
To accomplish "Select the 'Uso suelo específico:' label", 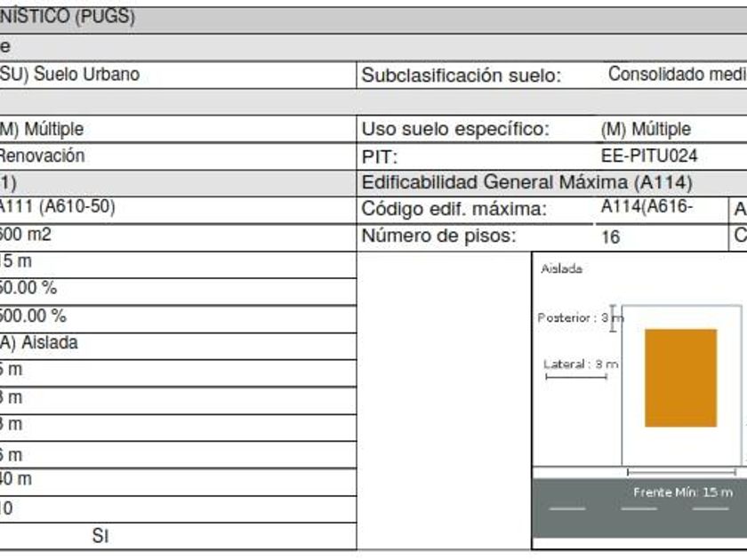I will pos(455,130).
